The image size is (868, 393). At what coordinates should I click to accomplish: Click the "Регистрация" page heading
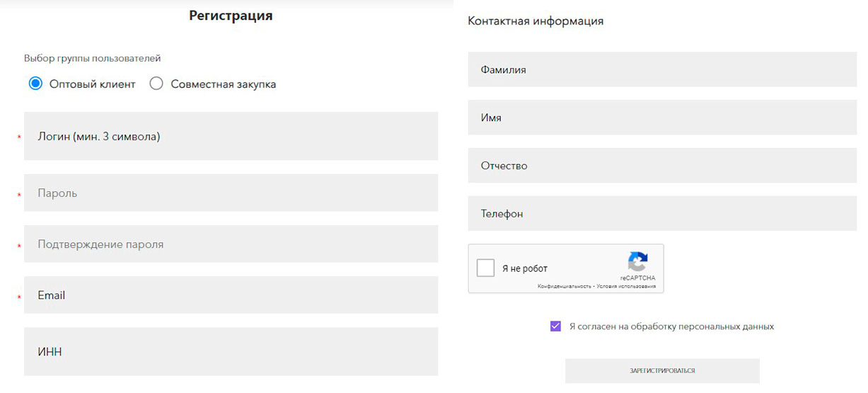click(x=231, y=16)
